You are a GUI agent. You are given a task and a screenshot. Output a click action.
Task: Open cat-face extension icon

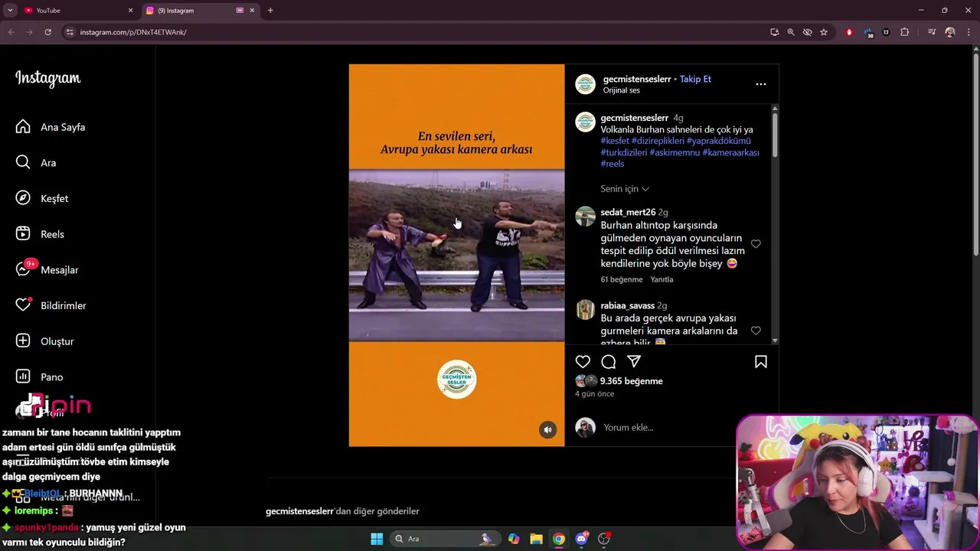(x=886, y=32)
